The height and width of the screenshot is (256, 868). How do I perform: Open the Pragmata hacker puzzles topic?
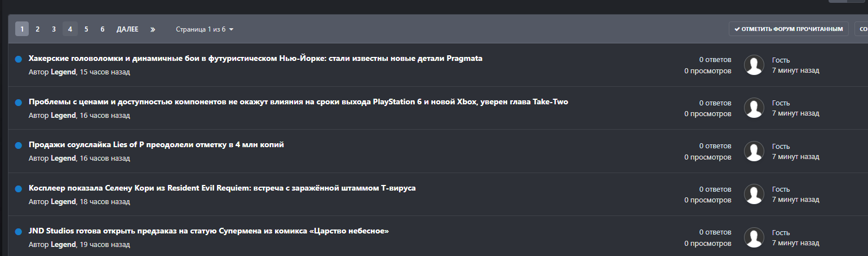pos(255,59)
